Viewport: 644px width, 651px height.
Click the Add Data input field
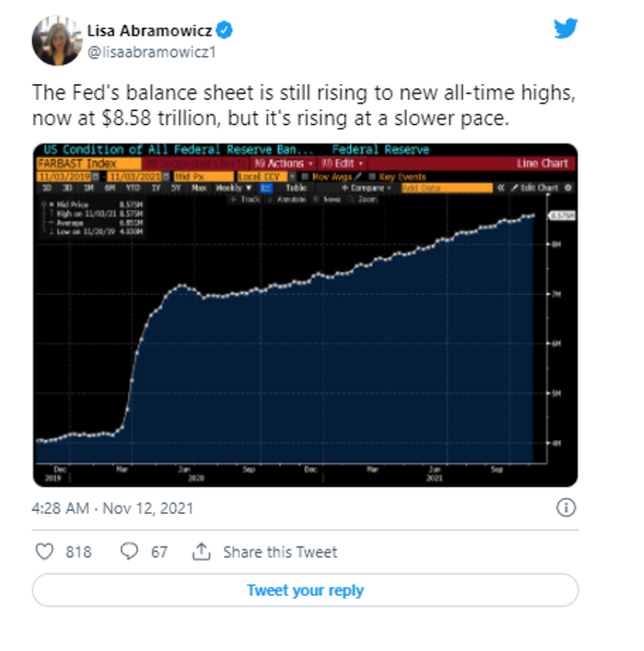pyautogui.click(x=447, y=188)
